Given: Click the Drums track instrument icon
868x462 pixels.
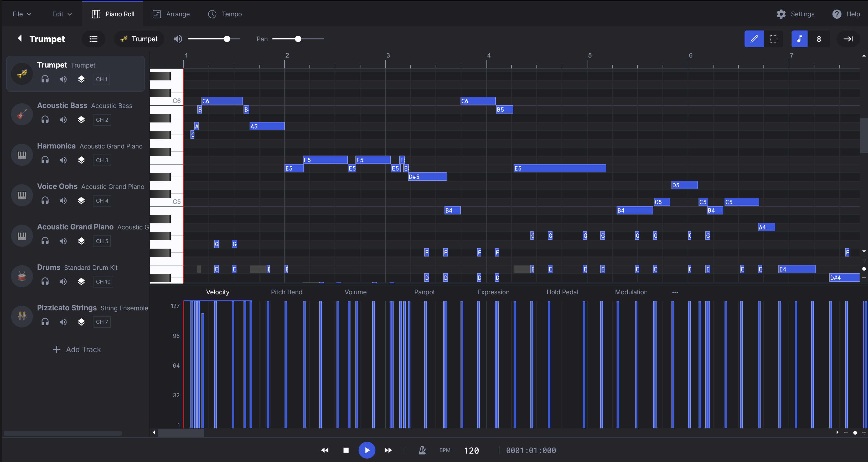Looking at the screenshot, I should click(x=22, y=276).
